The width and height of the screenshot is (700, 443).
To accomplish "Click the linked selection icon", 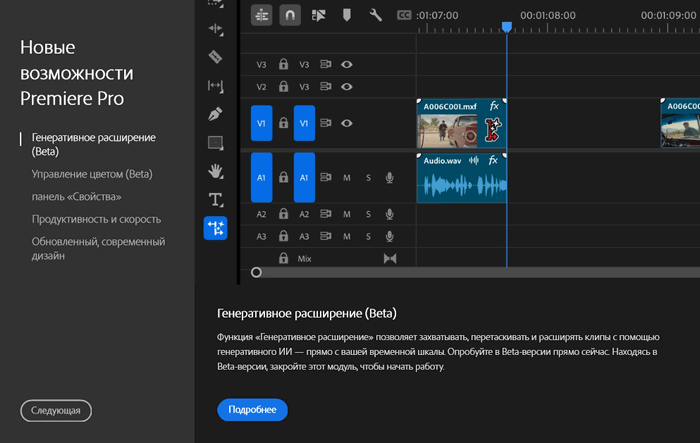I will point(318,16).
